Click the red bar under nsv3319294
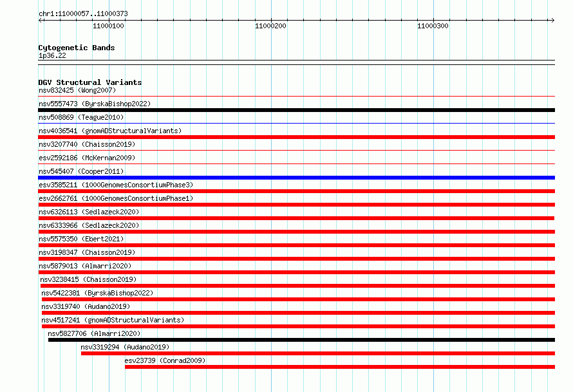 coord(318,353)
